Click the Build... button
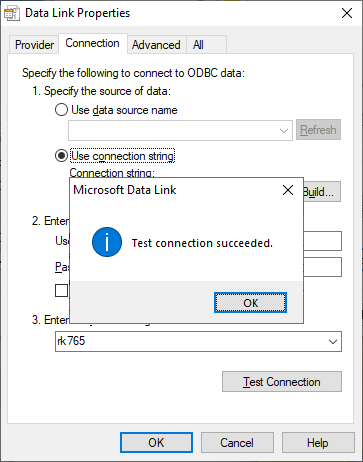The height and width of the screenshot is (462, 363). pos(322,192)
